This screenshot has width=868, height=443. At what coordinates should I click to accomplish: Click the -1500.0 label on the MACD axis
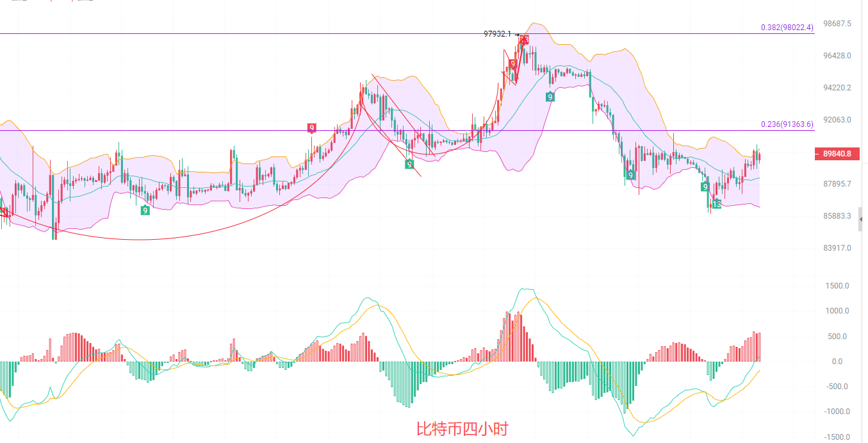click(x=836, y=437)
